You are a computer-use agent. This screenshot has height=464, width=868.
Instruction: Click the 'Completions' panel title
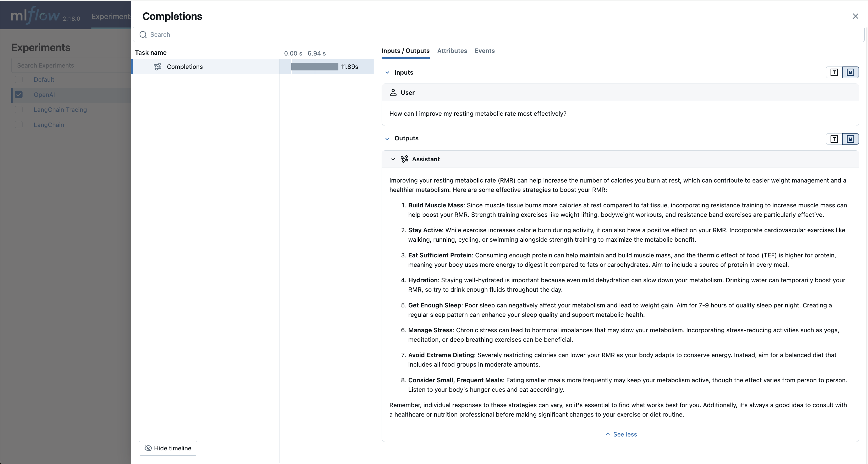pos(172,16)
